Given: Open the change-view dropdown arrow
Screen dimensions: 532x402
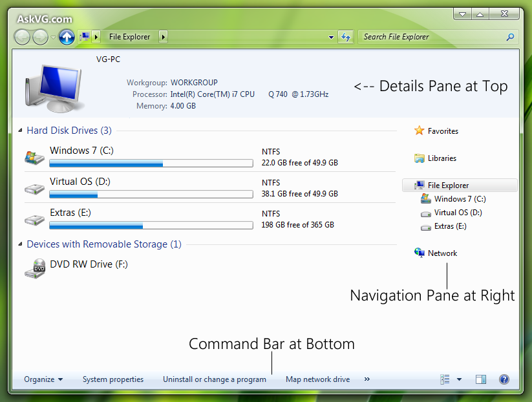Looking at the screenshot, I should (459, 379).
